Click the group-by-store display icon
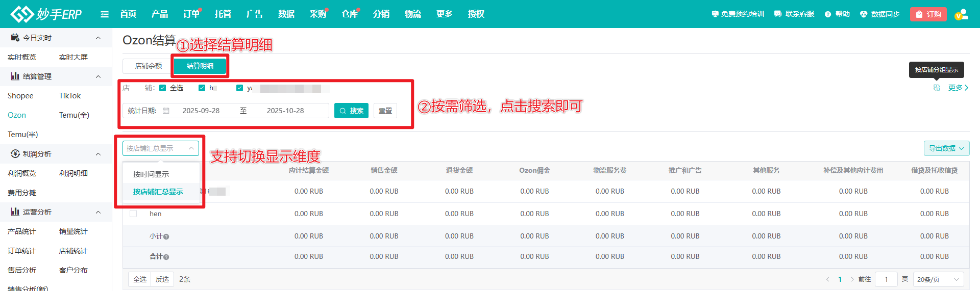Image resolution: width=980 pixels, height=291 pixels. click(937, 88)
